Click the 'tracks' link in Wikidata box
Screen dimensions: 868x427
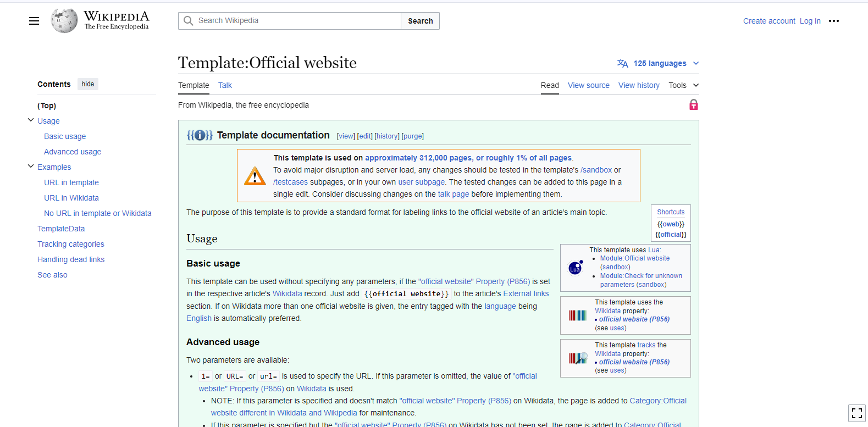646,345
